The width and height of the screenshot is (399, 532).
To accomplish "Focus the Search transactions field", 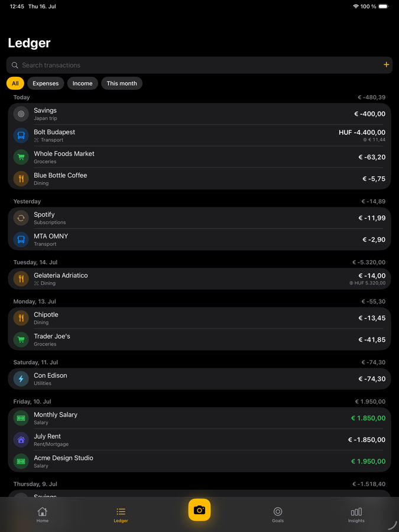I will point(200,65).
